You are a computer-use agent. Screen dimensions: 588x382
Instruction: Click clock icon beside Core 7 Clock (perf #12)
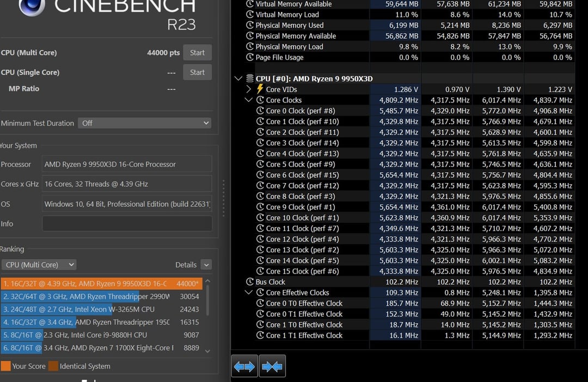tap(260, 185)
